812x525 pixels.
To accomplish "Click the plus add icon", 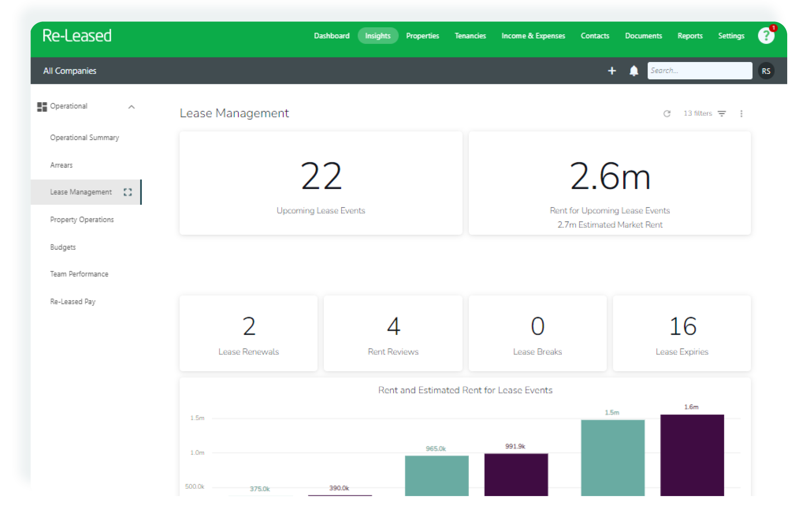I will click(x=612, y=71).
